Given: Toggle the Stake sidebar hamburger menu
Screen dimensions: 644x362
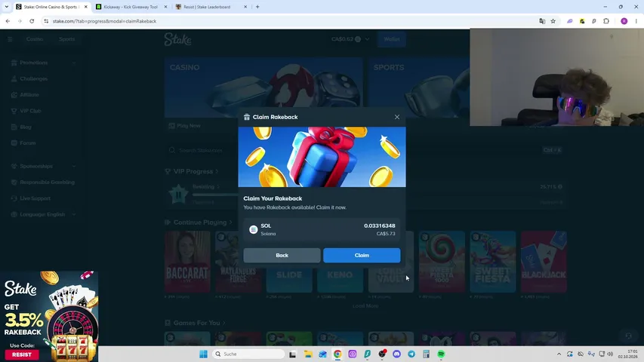Looking at the screenshot, I should pyautogui.click(x=10, y=39).
